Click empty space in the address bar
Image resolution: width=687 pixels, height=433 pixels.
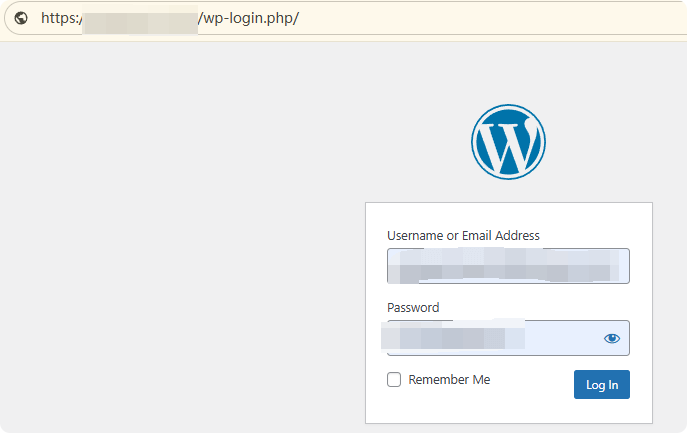[500, 18]
